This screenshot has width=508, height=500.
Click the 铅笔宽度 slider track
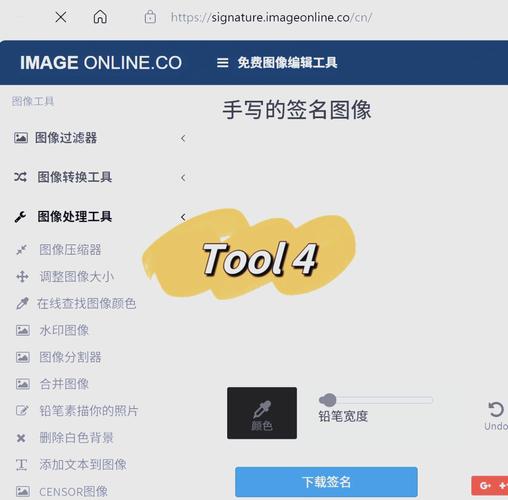pyautogui.click(x=376, y=400)
